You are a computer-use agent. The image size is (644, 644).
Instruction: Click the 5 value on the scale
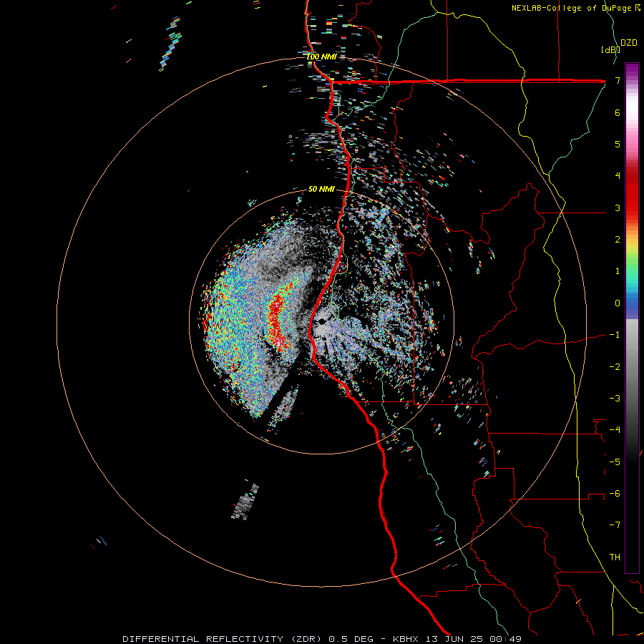618,144
